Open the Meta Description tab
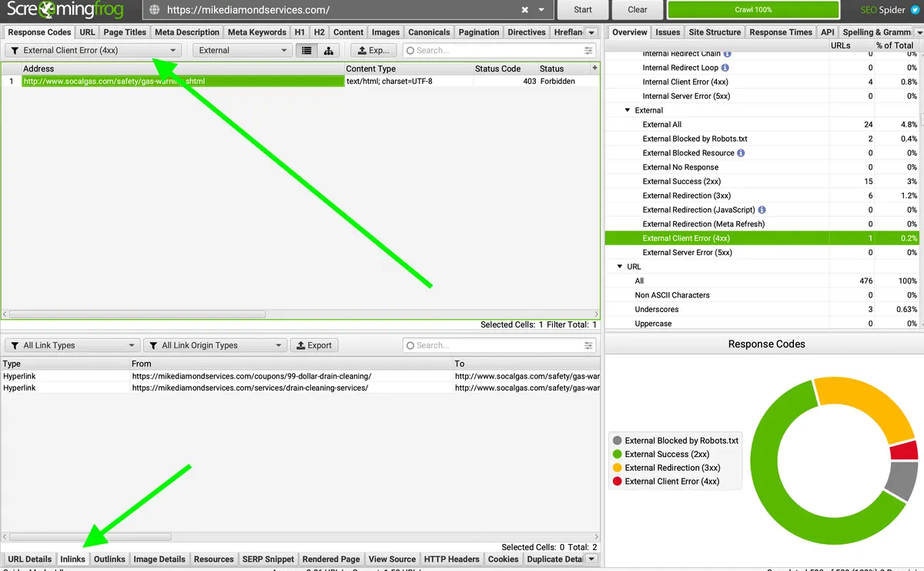Screen dimensions: 924x571 [186, 32]
